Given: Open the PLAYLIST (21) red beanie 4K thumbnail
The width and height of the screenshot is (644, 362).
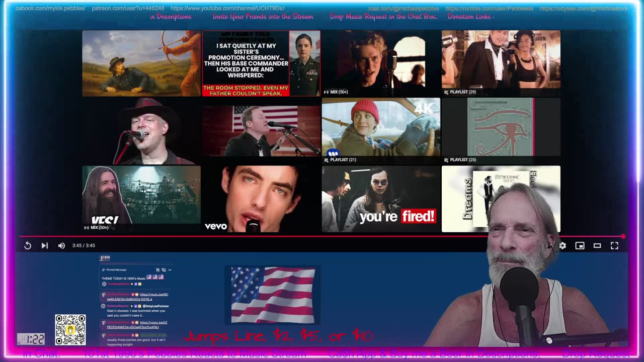Looking at the screenshot, I should point(381,131).
